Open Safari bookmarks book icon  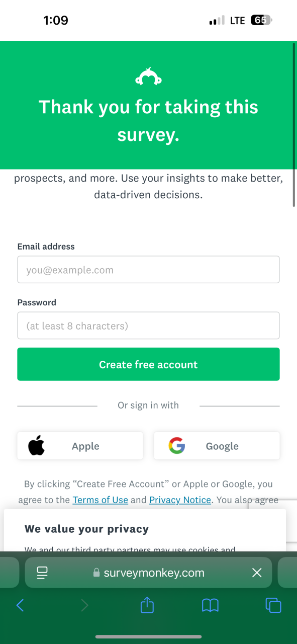[210, 605]
